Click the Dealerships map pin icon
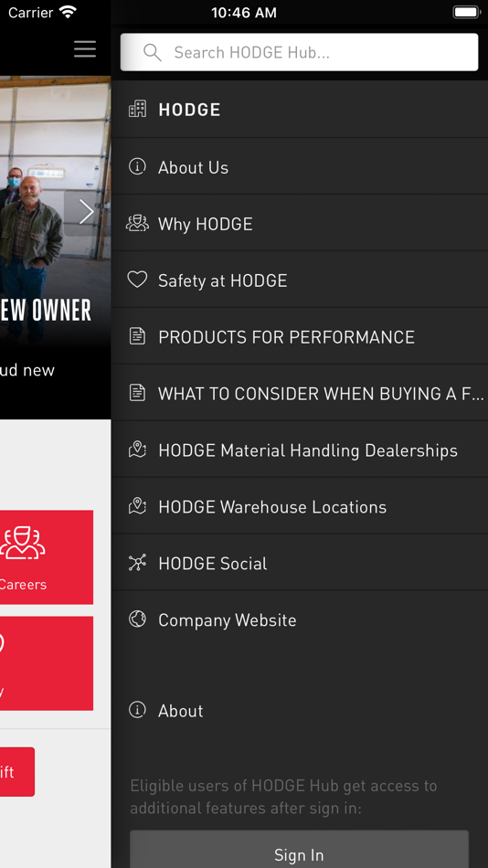Screen dimensions: 488x868 (x=137, y=449)
